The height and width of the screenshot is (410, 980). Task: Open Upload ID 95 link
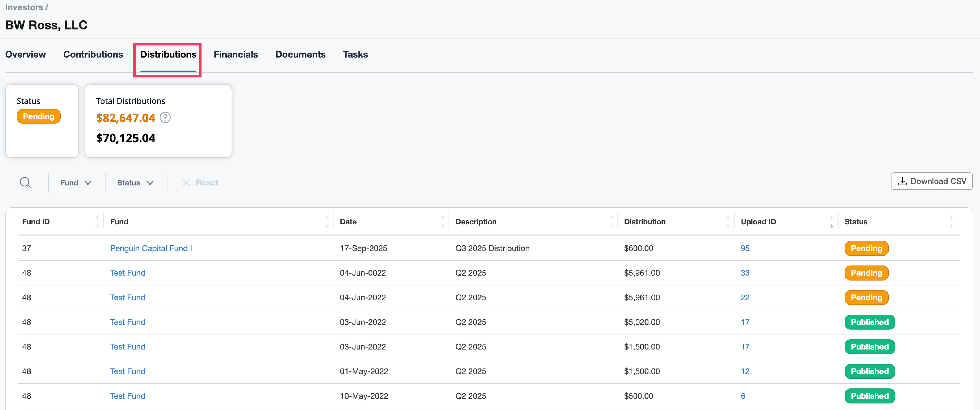[744, 248]
